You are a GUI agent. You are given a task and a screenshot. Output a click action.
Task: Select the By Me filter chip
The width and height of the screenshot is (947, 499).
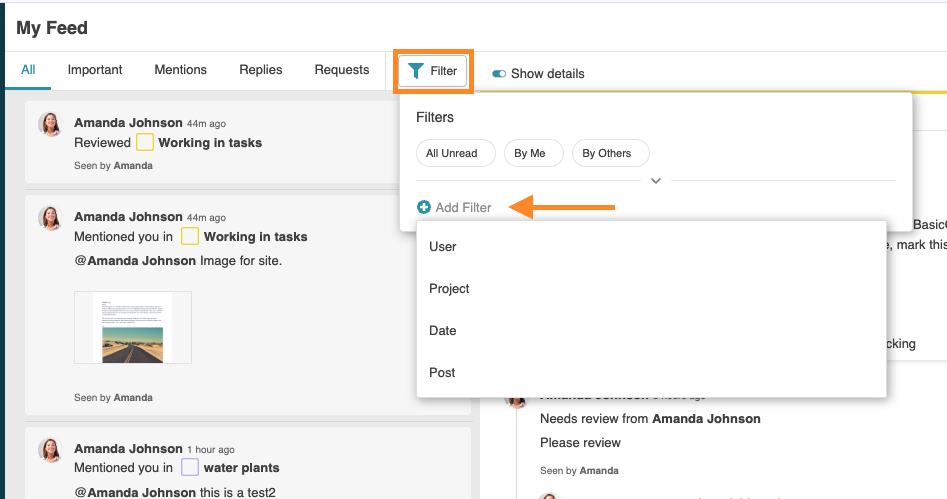530,153
